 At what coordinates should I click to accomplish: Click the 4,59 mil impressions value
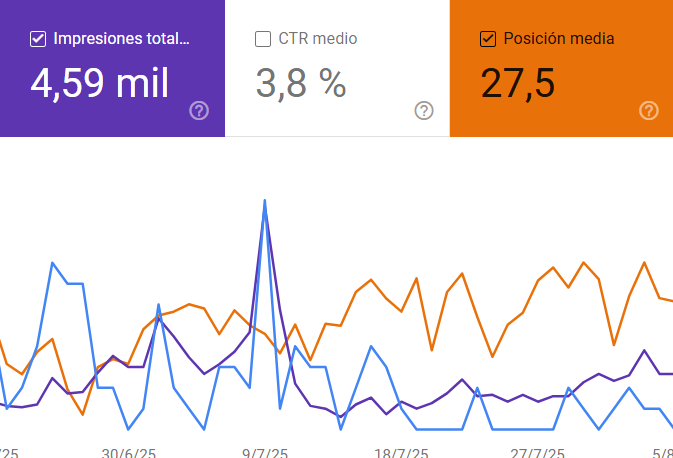(100, 84)
